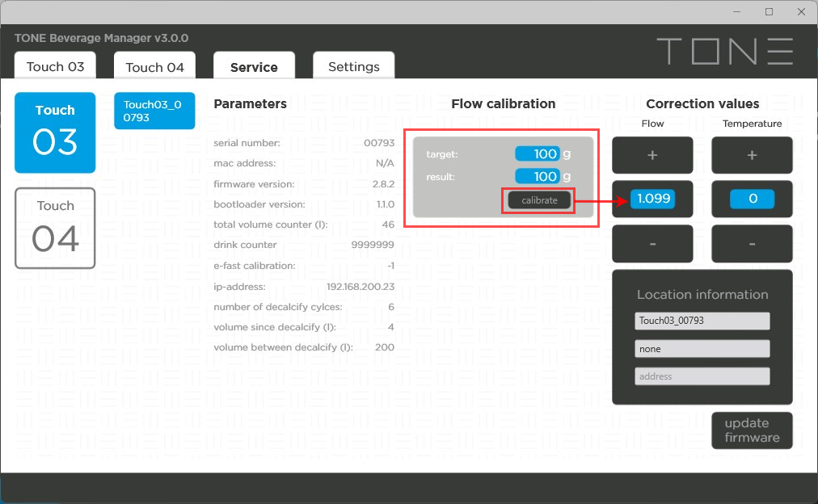Start flow calibration with calibrate button

coord(539,200)
